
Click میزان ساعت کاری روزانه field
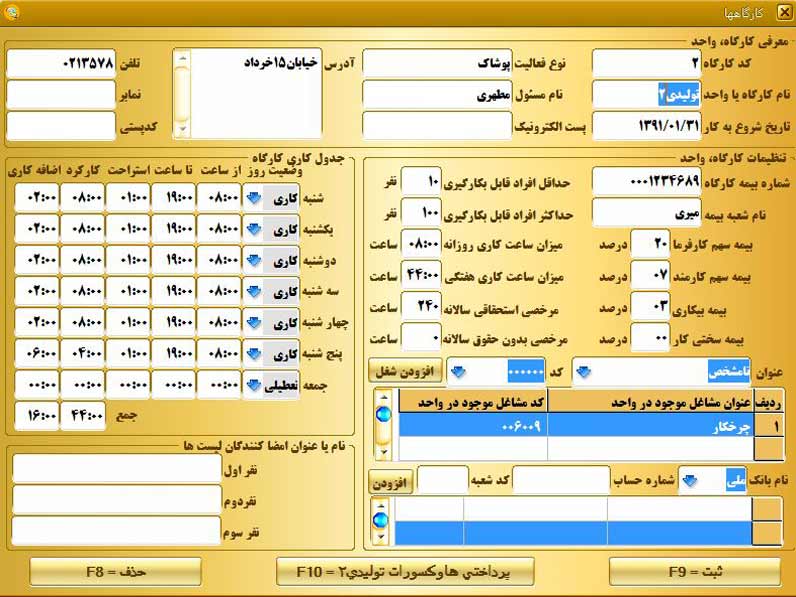pyautogui.click(x=421, y=244)
